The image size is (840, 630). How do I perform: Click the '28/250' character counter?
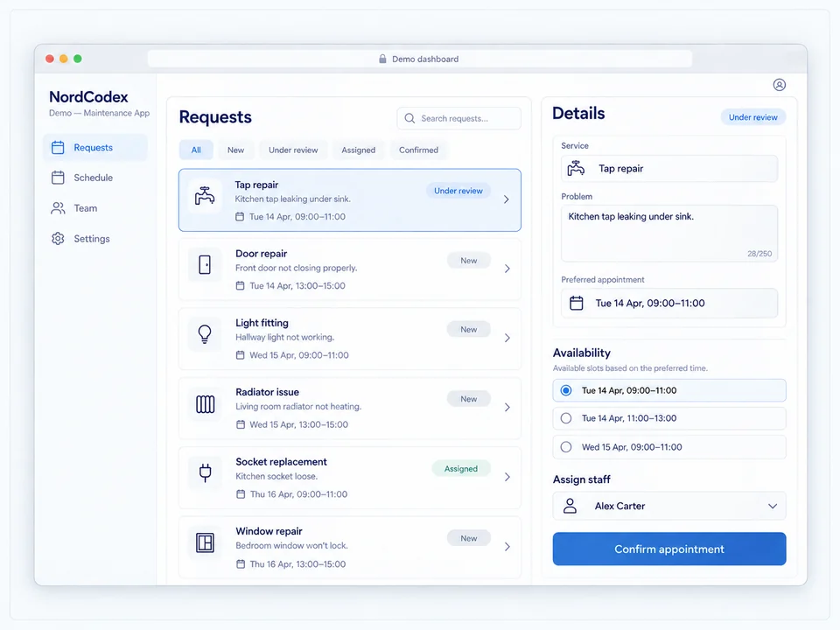pos(759,254)
